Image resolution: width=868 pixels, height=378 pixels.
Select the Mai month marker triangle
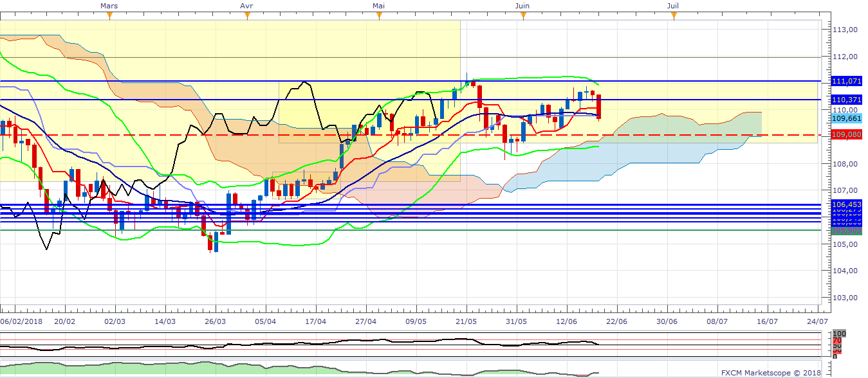(380, 16)
